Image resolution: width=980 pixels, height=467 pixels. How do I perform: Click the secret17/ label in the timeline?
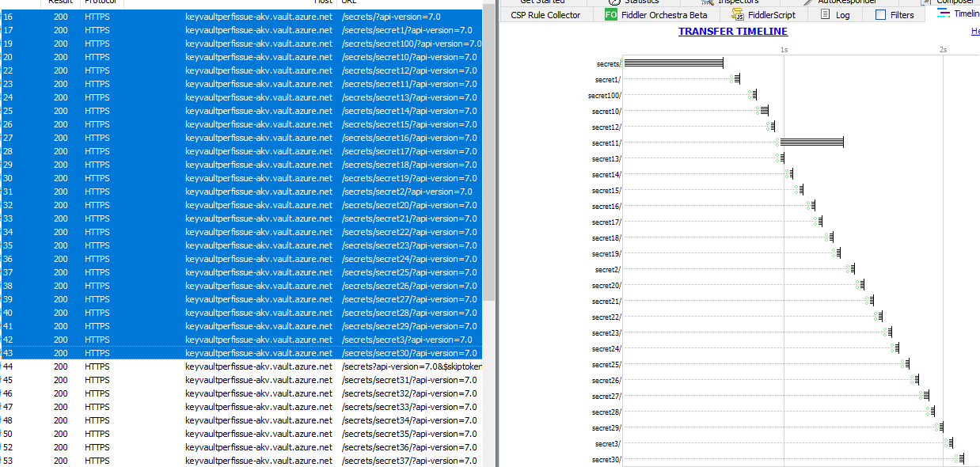coord(607,222)
